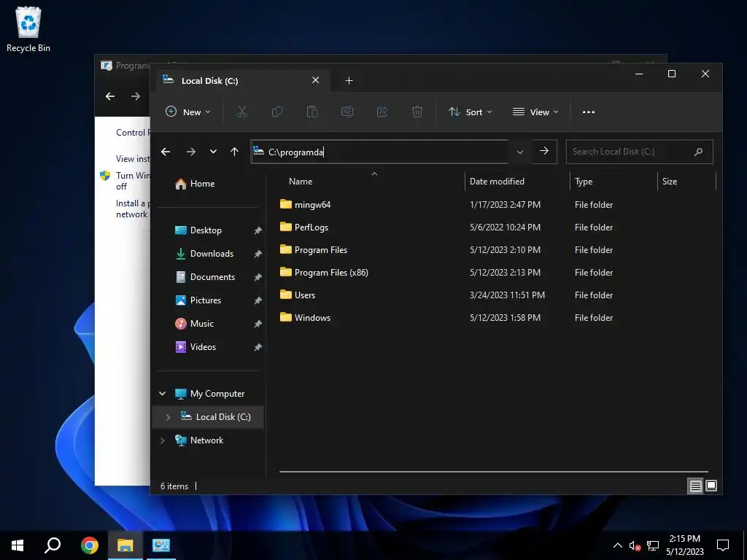Click the Cut scissors icon

242,112
